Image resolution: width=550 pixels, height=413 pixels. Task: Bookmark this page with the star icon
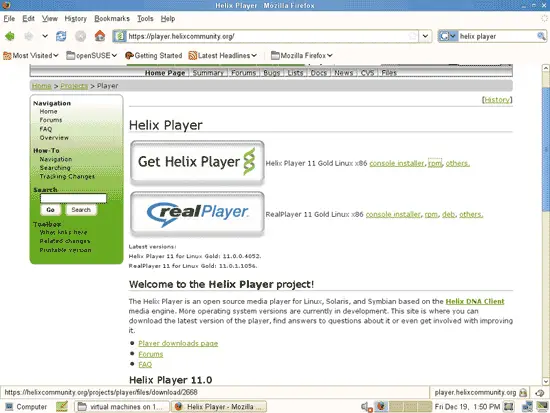tap(413, 36)
